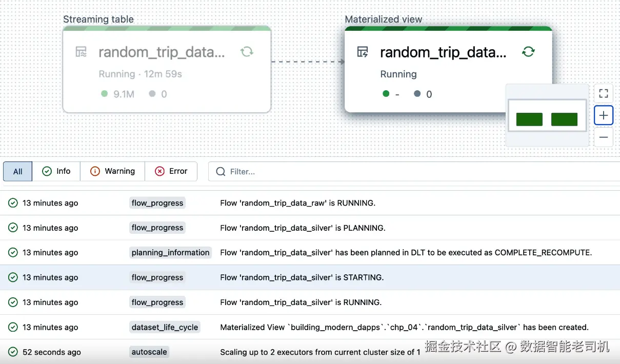Click the planning_information tag

click(171, 252)
